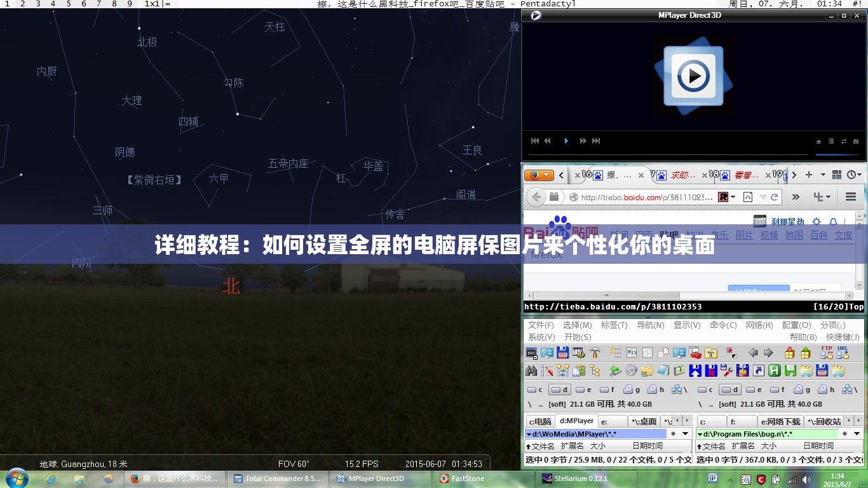Open the 文件(F) menu in Total Commander
The height and width of the screenshot is (488, 868).
pos(541,325)
